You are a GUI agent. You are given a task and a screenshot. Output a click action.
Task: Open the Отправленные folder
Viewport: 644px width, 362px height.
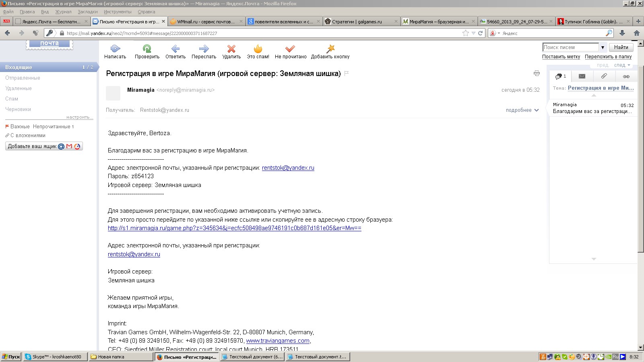point(23,78)
